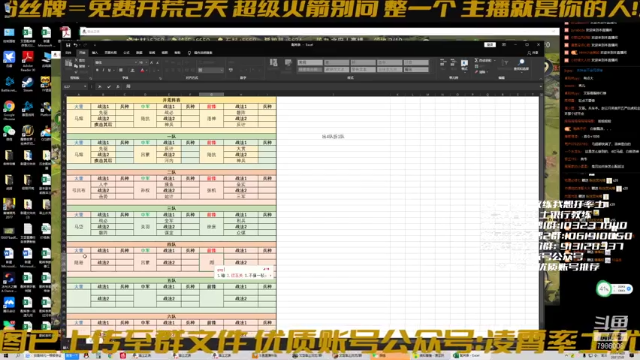
Task: Open the Font group dialog launcher
Action: [160, 78]
